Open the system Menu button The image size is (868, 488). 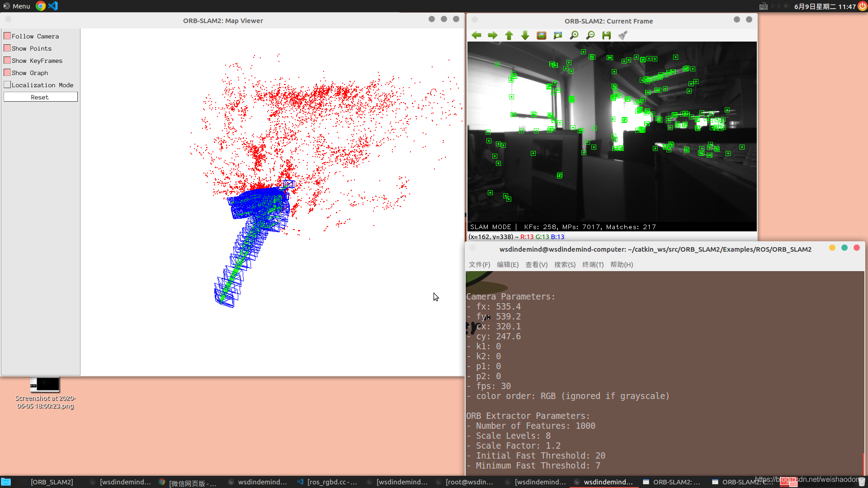click(17, 6)
